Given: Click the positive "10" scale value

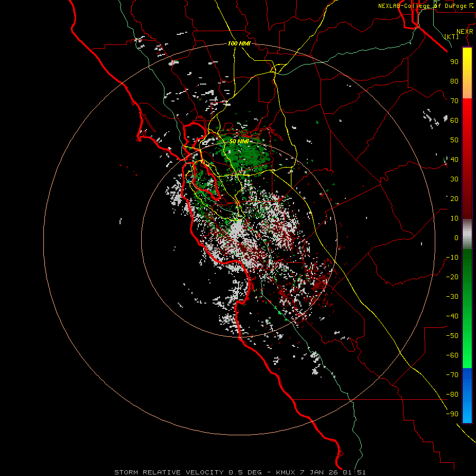Looking at the screenshot, I should [454, 218].
